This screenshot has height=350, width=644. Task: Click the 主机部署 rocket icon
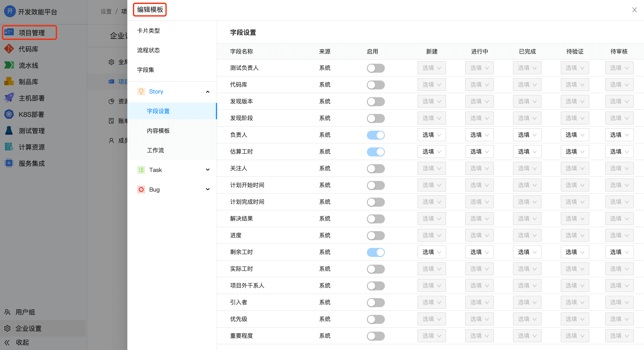click(9, 98)
